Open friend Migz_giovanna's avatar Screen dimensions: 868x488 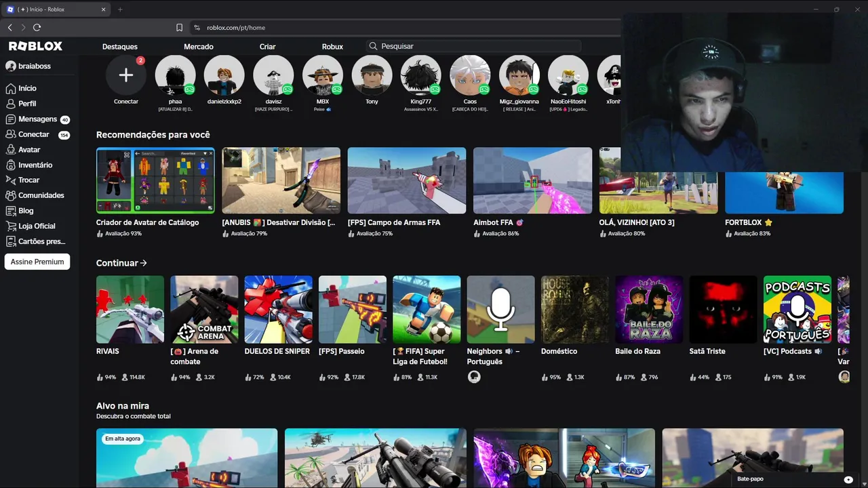(x=519, y=75)
